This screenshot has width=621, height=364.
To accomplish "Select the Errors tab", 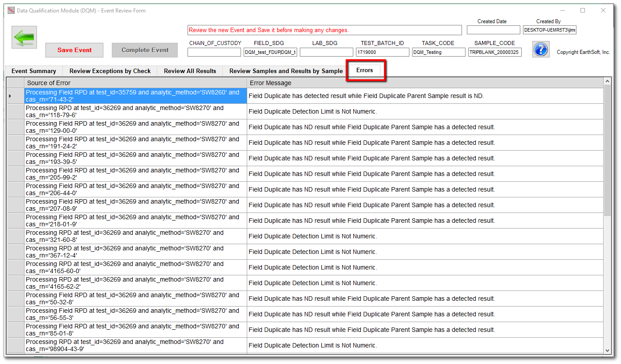I will [364, 70].
